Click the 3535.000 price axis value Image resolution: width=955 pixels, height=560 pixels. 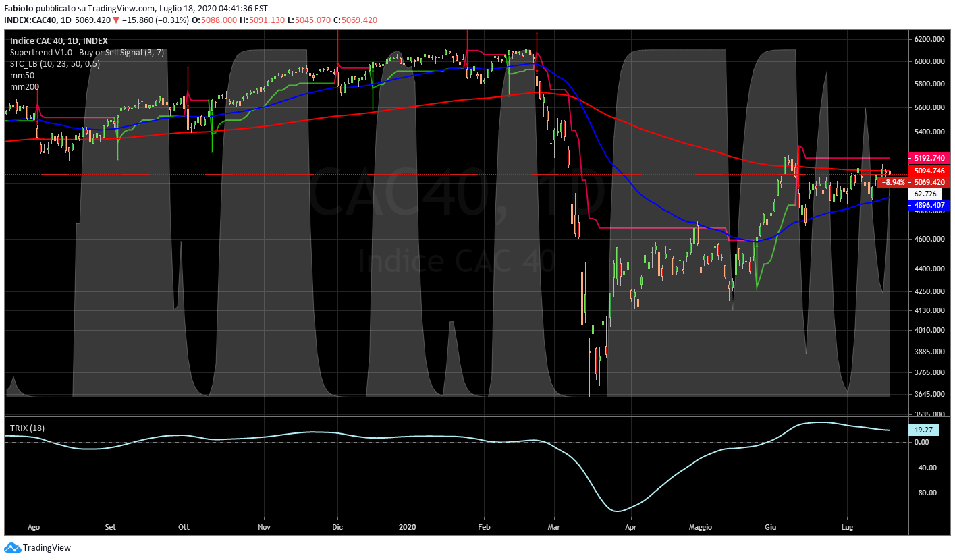(x=929, y=414)
